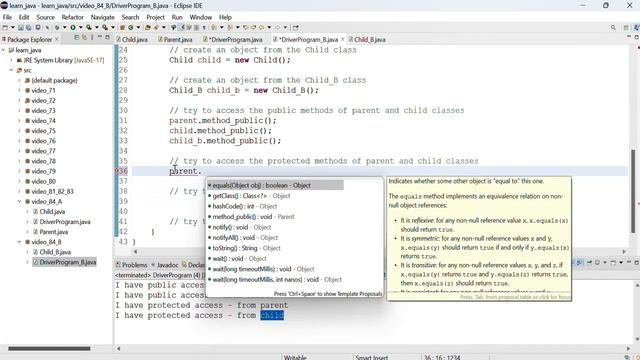Collapse the video_84_B package

point(19,242)
